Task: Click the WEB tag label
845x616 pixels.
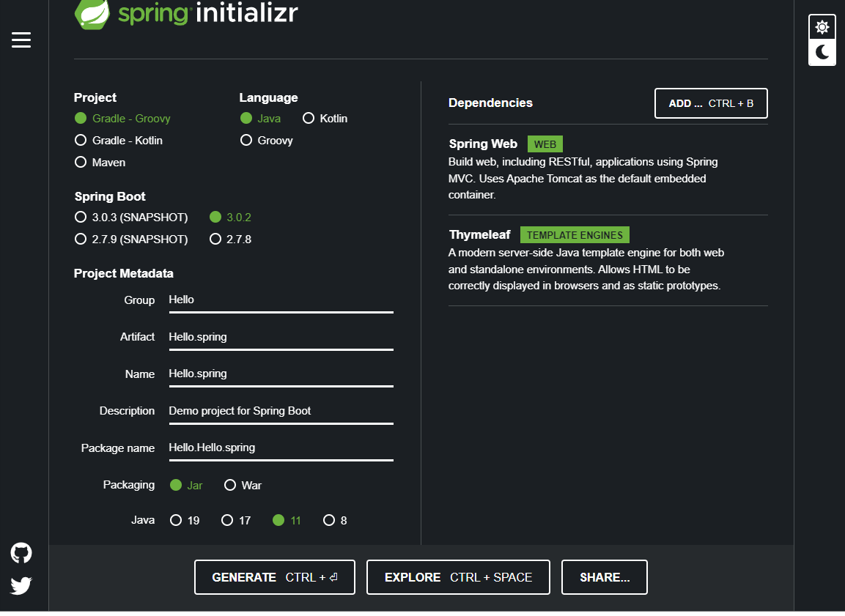Action: point(545,144)
